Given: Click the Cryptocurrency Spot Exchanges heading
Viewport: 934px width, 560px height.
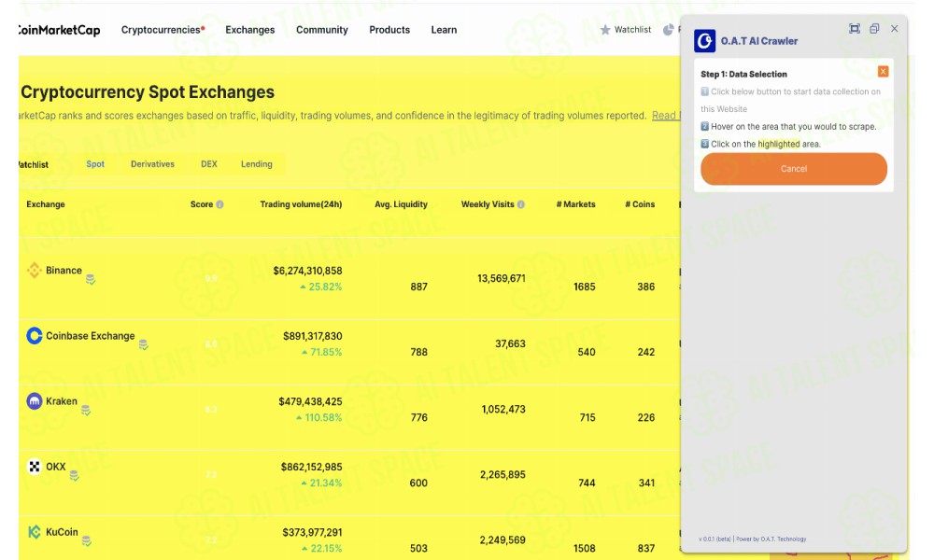Looking at the screenshot, I should [148, 92].
